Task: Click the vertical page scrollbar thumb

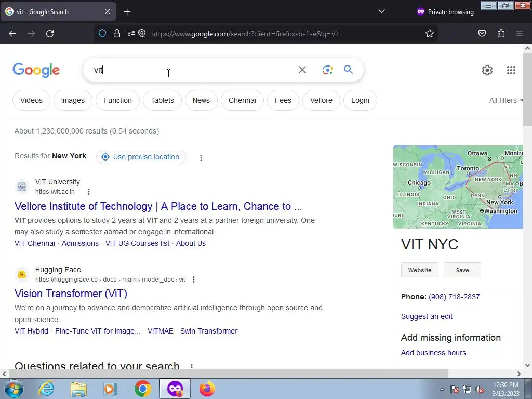Action: [x=527, y=90]
